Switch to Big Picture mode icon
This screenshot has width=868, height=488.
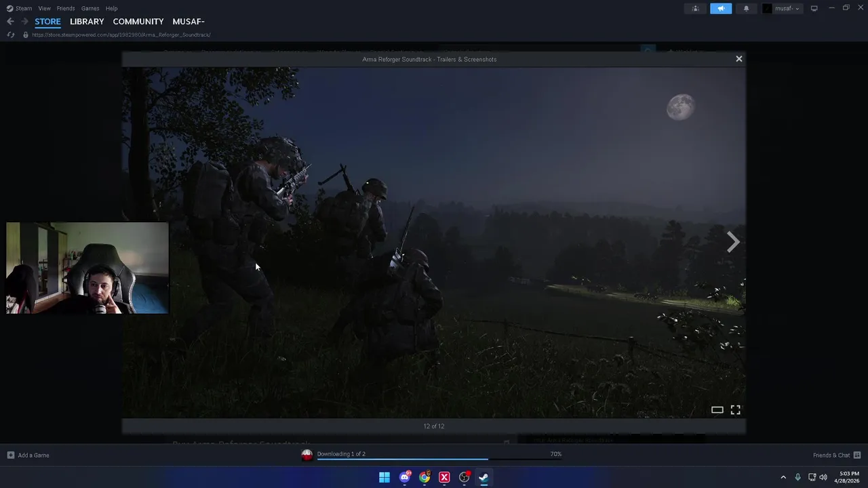(x=814, y=8)
